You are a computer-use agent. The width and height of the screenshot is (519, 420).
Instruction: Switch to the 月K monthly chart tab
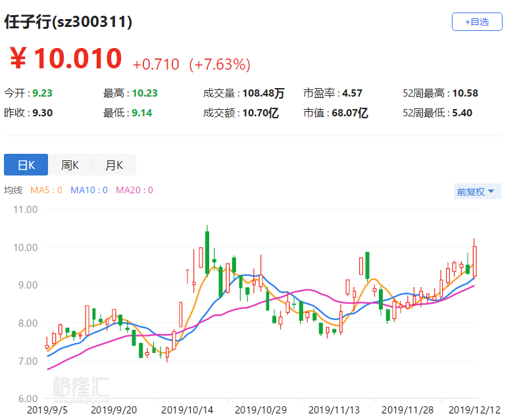click(114, 165)
